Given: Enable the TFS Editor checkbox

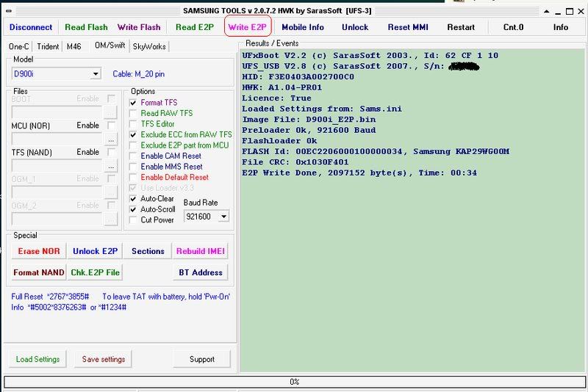Looking at the screenshot, I should click(x=133, y=124).
